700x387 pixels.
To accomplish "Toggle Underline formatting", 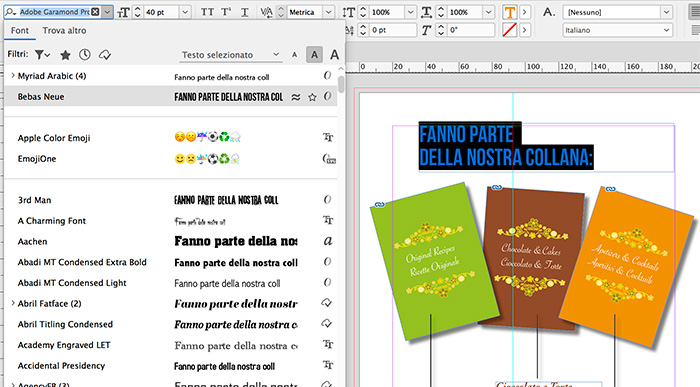I will [x=245, y=12].
